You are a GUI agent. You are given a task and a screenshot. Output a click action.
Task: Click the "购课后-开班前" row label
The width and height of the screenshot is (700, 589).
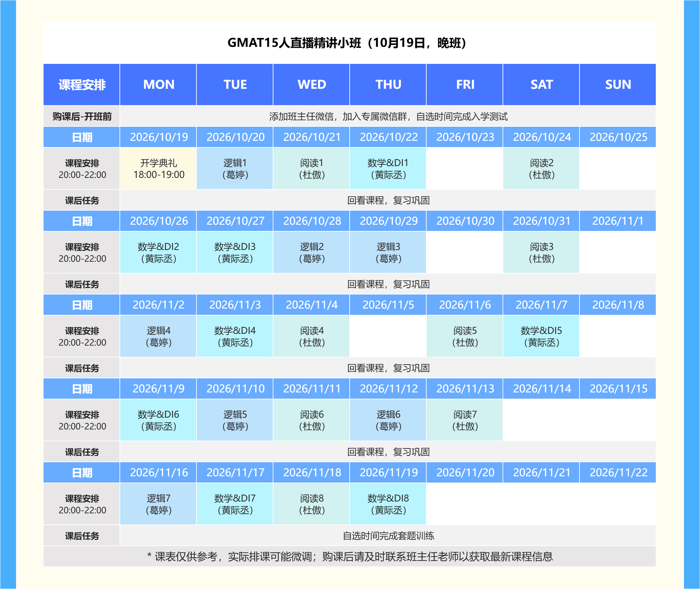[82, 116]
